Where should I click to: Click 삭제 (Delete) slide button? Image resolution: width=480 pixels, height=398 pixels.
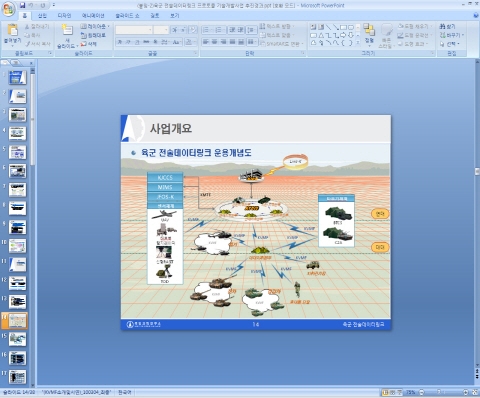point(89,44)
